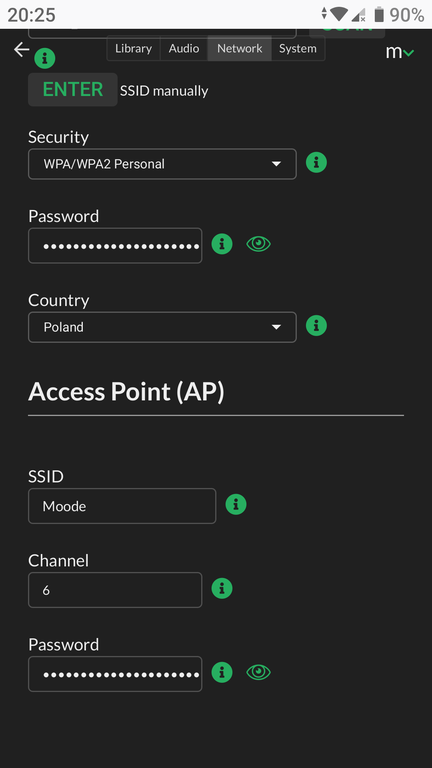Show info for the AP Channel field
Viewport: 432px width, 768px height.
point(222,588)
